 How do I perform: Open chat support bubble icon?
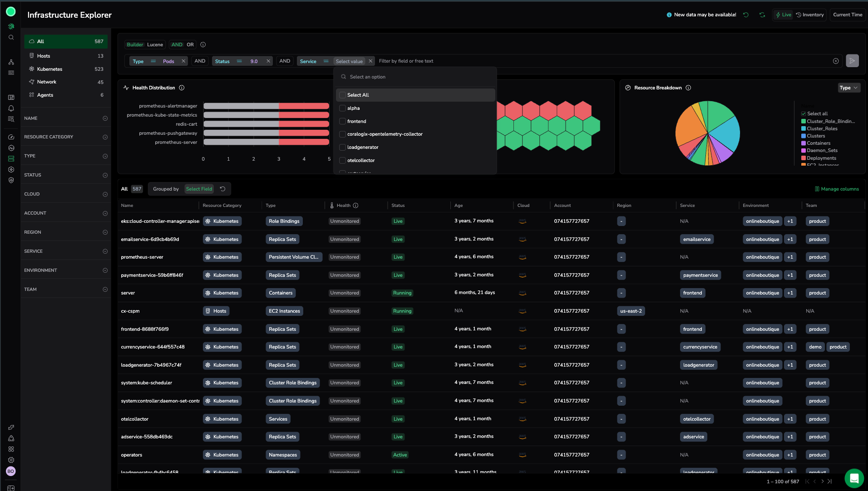(x=853, y=478)
